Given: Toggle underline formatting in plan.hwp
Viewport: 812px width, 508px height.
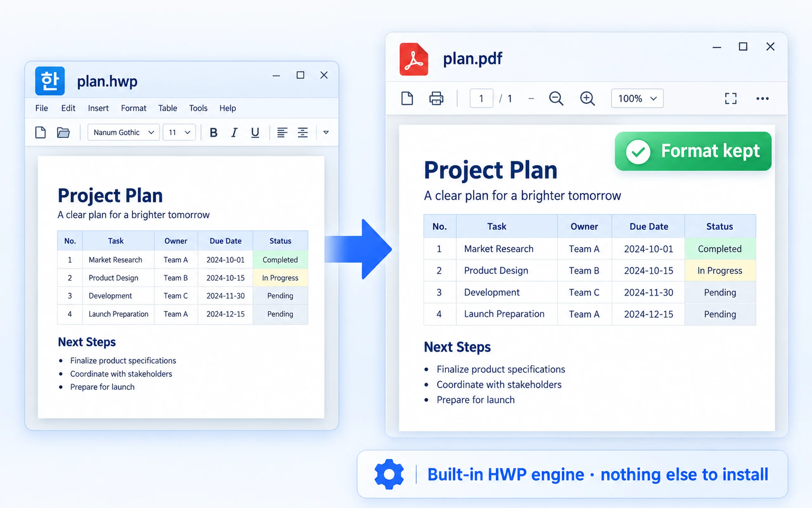Looking at the screenshot, I should (x=255, y=132).
